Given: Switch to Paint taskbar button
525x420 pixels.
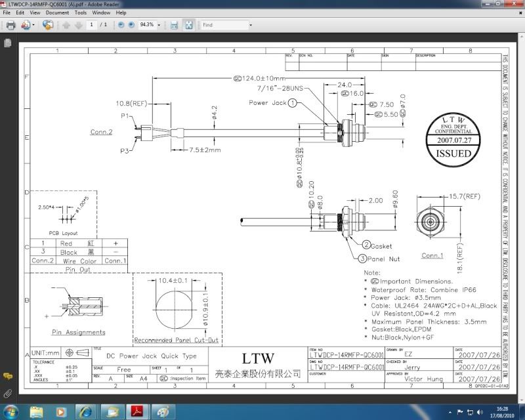Looking at the screenshot, I should click(163, 411).
